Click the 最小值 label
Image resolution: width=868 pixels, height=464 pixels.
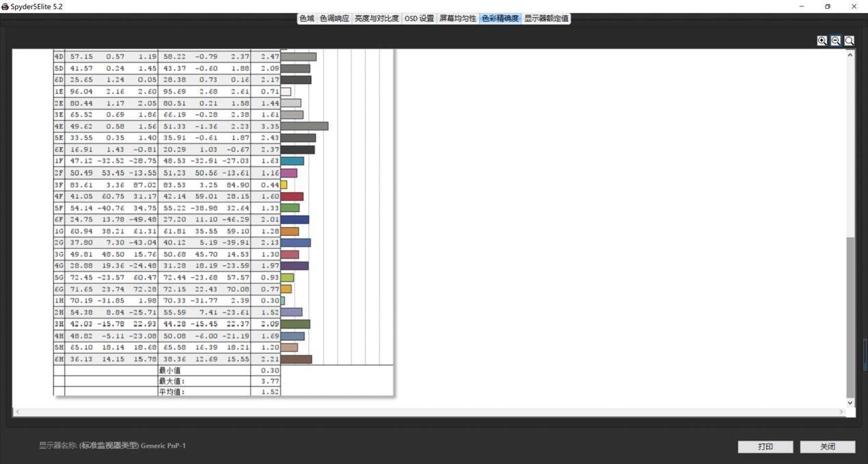click(x=170, y=370)
